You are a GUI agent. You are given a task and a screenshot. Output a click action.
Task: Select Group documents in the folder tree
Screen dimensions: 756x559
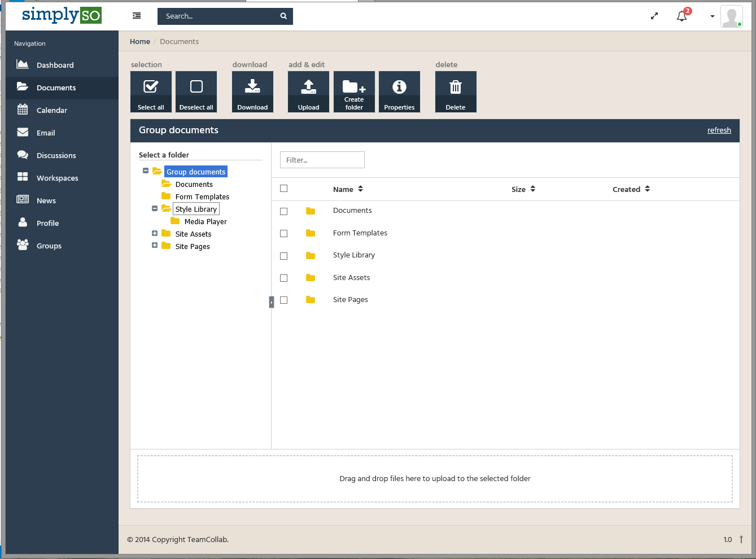(x=196, y=172)
